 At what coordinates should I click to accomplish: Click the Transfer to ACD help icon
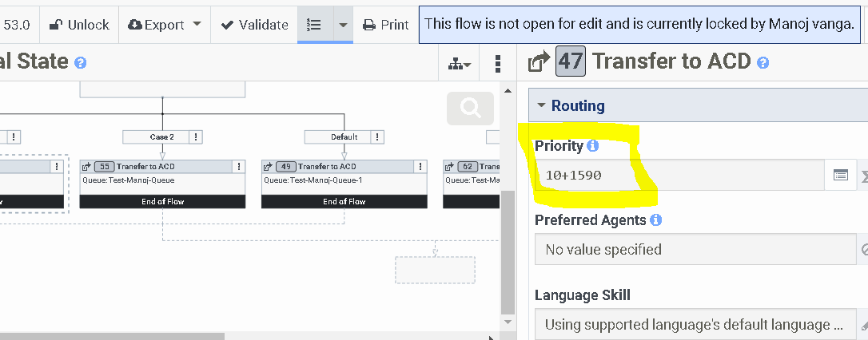click(x=762, y=62)
